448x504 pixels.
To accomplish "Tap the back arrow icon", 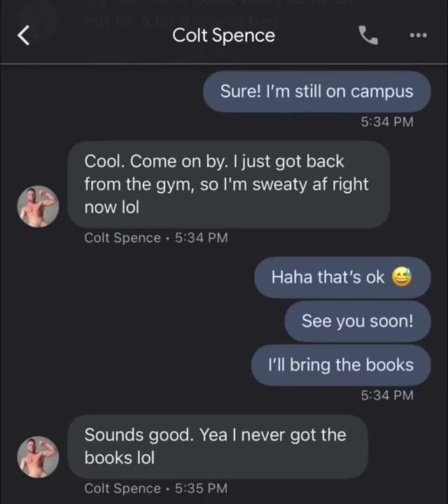I will click(x=24, y=35).
